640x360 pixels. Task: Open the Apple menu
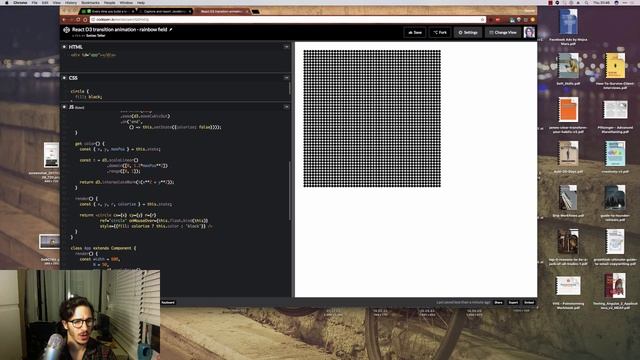(7, 2)
